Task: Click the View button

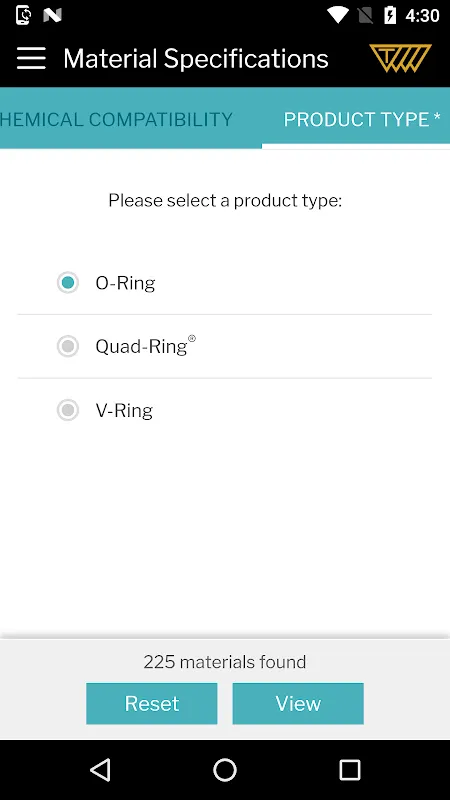Action: 298,704
